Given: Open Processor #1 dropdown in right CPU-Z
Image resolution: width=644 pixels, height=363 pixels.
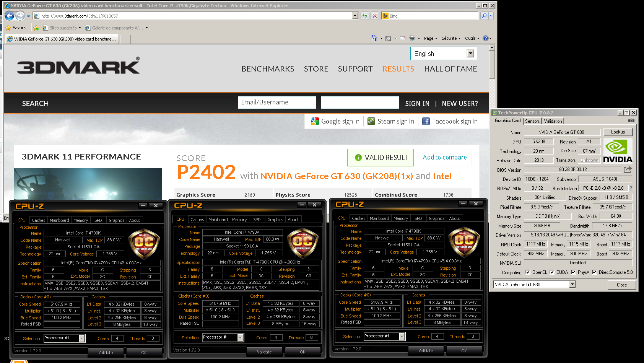Looking at the screenshot, I should [402, 336].
